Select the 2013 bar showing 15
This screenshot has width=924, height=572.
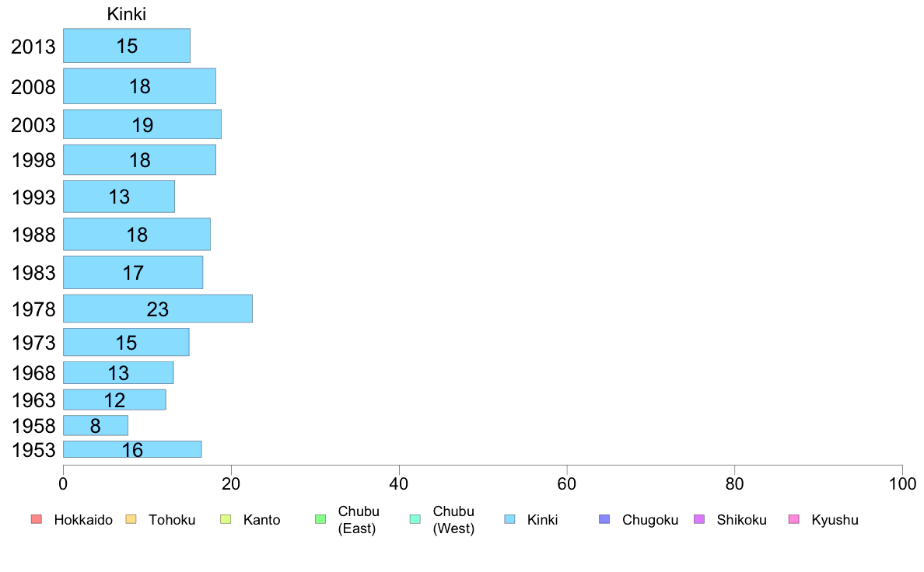tap(127, 45)
